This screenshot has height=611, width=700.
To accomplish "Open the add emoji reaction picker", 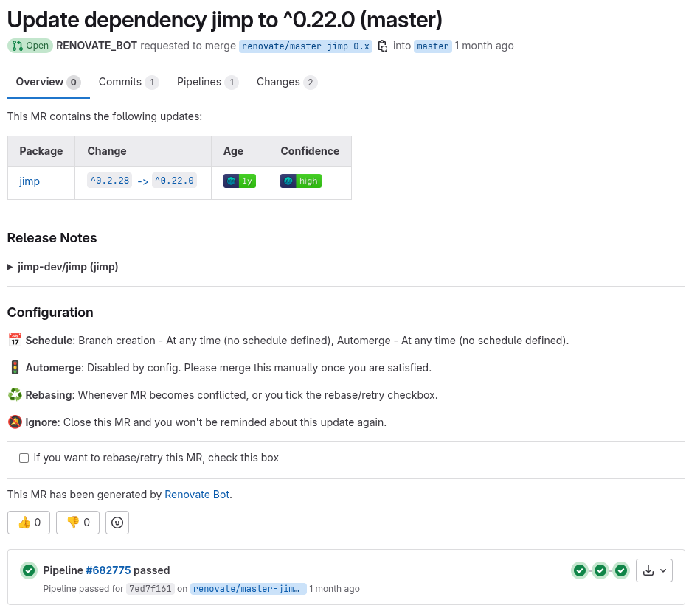I will pyautogui.click(x=117, y=523).
